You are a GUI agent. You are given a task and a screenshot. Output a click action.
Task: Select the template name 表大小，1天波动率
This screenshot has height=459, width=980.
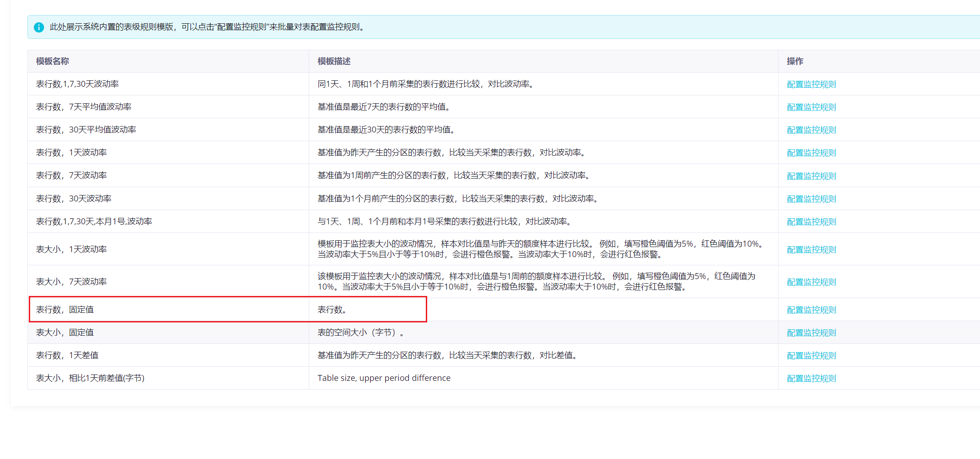click(71, 249)
